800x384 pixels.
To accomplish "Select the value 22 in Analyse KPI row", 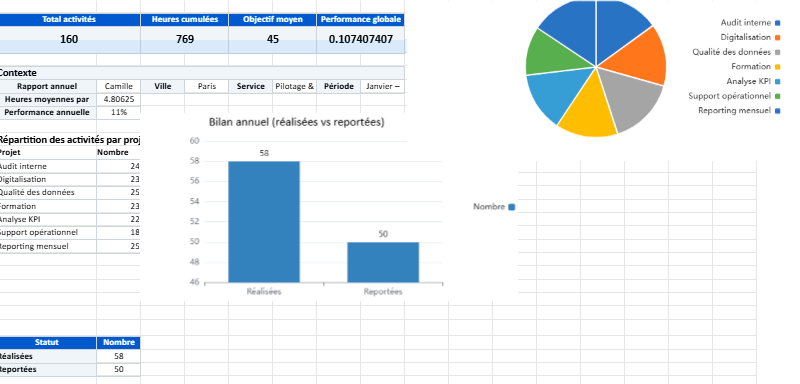I will pyautogui.click(x=118, y=220).
